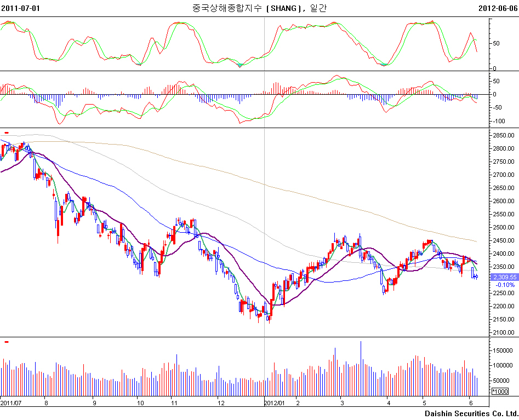Click the cyan marker on the stochastic low
The width and height of the screenshot is (519, 420).
(x=239, y=66)
